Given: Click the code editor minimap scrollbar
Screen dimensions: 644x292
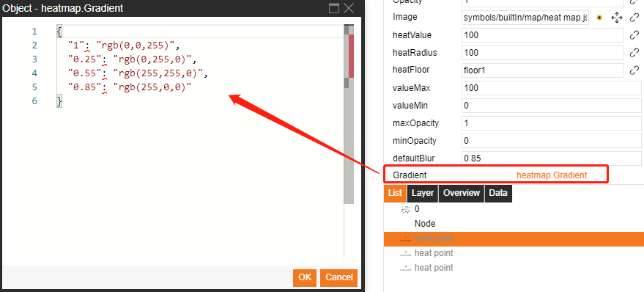Looking at the screenshot, I should pos(349,114).
